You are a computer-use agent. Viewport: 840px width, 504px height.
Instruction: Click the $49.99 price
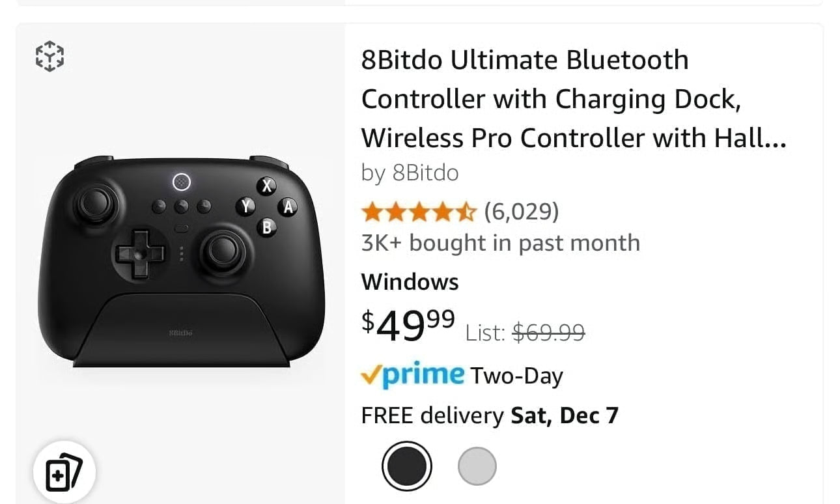pos(408,324)
